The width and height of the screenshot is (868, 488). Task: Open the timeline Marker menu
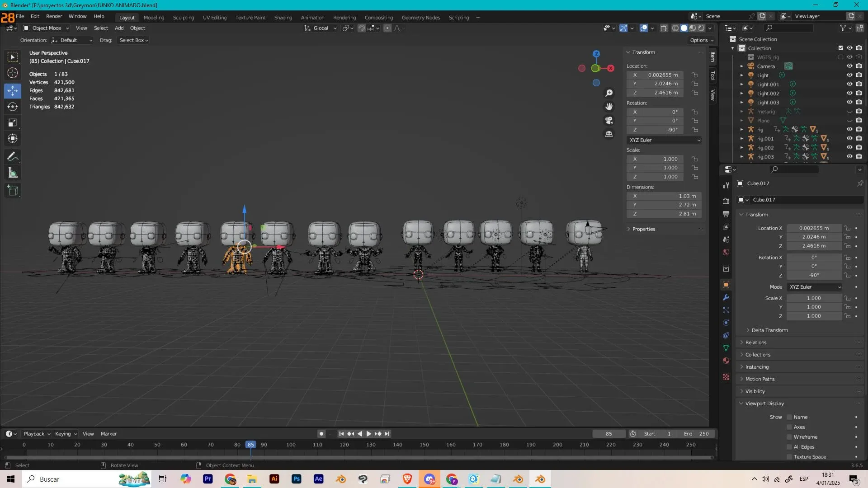[x=108, y=434]
